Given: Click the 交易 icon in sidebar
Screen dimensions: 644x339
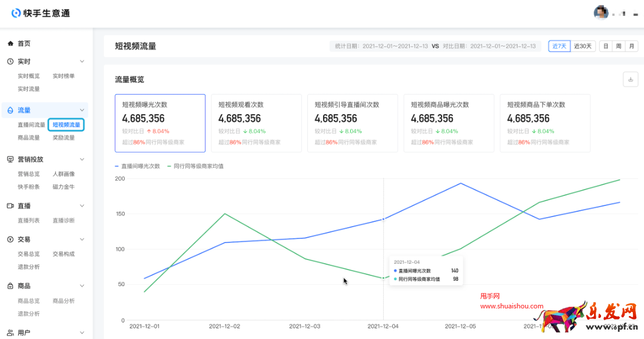Looking at the screenshot, I should (11, 240).
